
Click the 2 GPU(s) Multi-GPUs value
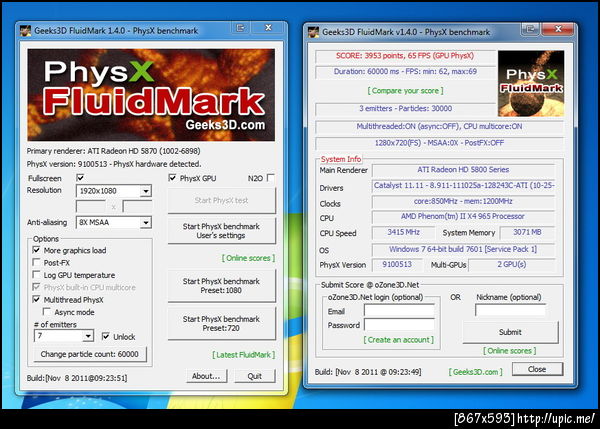512,264
